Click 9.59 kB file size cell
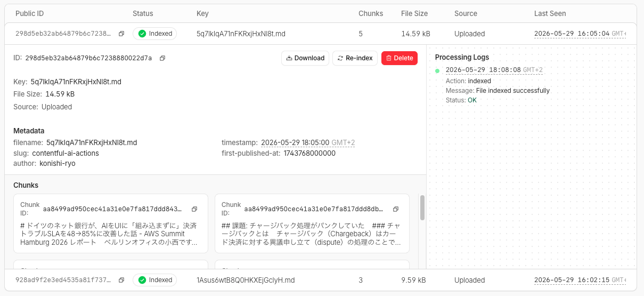The image size is (644, 296). [413, 280]
